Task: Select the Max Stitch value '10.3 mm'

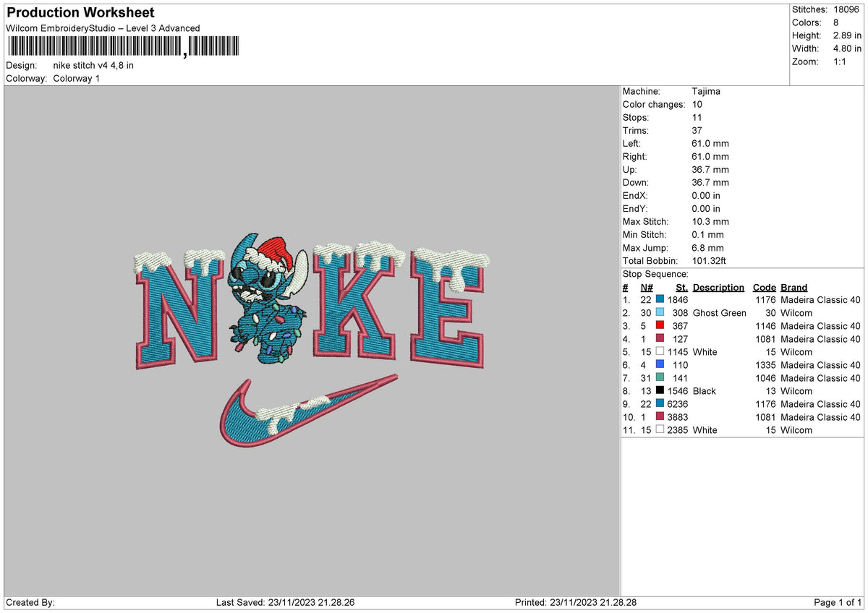Action: point(710,222)
